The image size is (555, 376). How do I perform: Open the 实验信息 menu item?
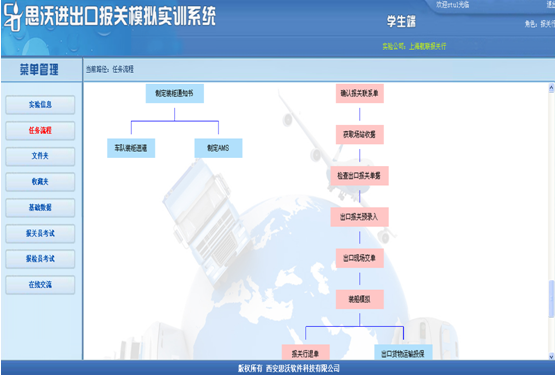tap(40, 105)
